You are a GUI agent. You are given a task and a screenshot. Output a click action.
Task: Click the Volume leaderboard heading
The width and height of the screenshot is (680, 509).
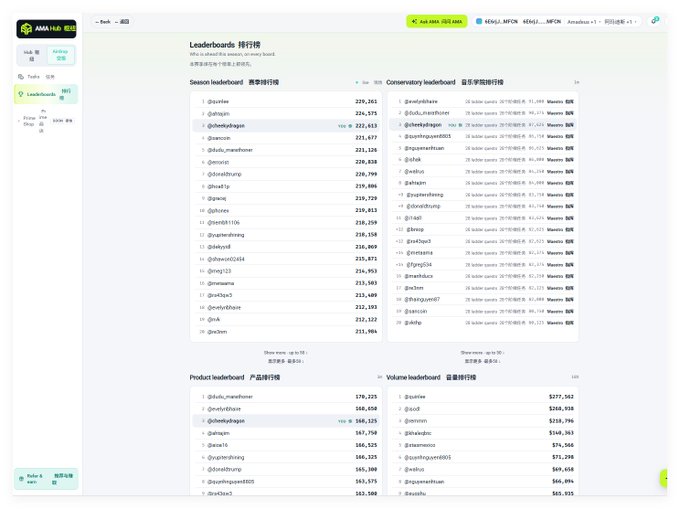[x=431, y=378]
